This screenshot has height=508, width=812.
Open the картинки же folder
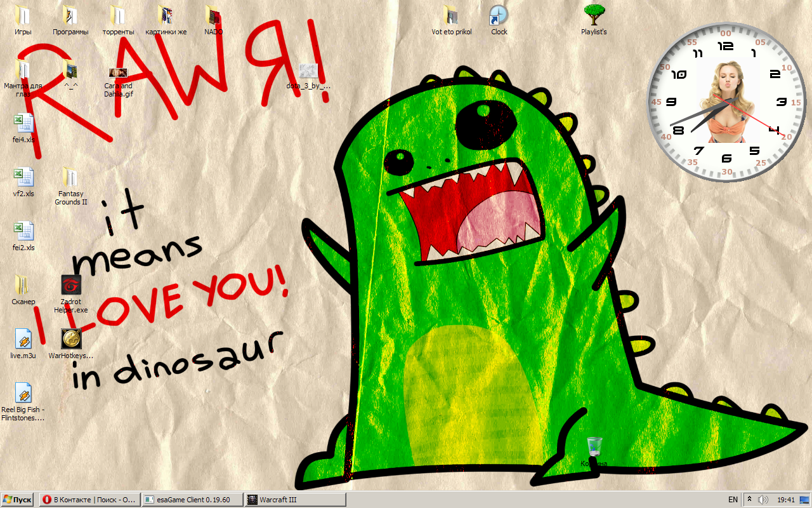166,15
